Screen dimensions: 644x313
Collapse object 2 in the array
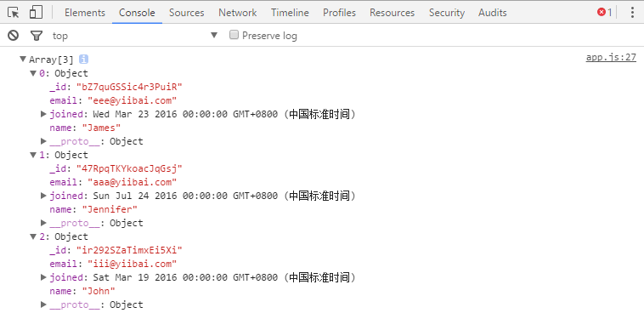(33, 236)
